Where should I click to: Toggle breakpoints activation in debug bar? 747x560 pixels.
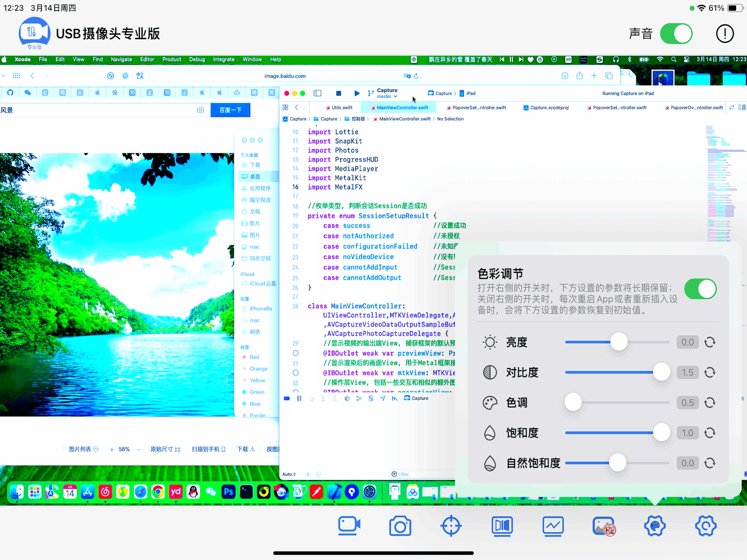[x=287, y=399]
